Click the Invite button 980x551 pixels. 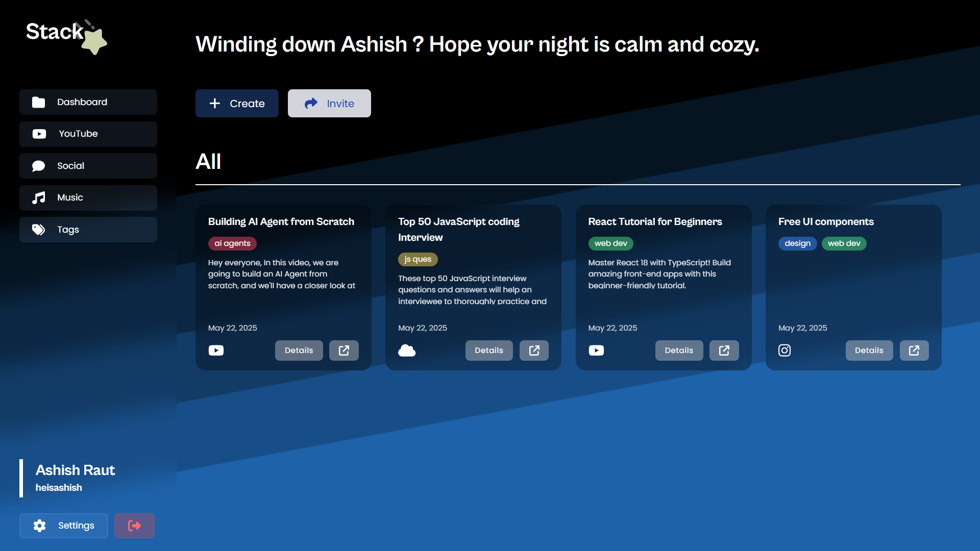coord(329,104)
